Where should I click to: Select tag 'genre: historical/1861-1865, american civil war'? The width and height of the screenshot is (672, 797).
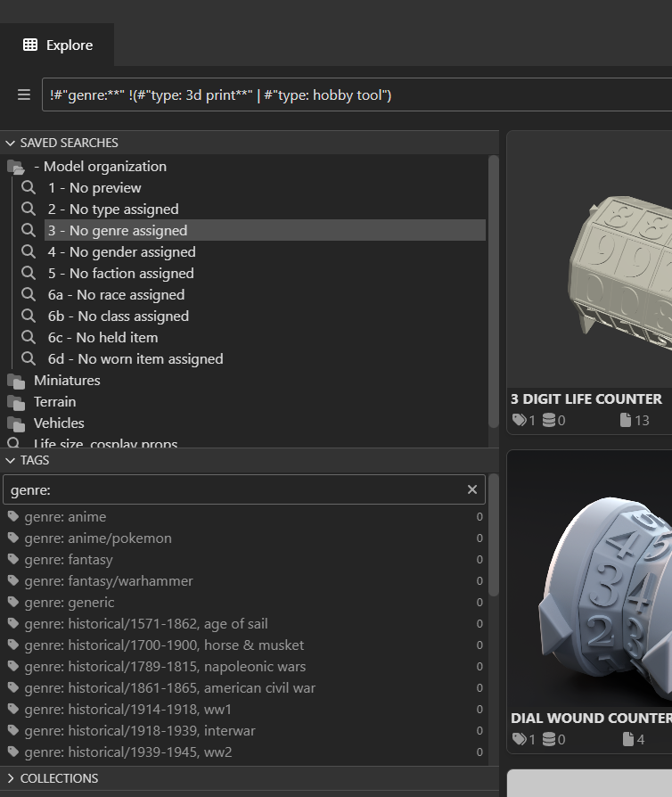[x=170, y=687]
